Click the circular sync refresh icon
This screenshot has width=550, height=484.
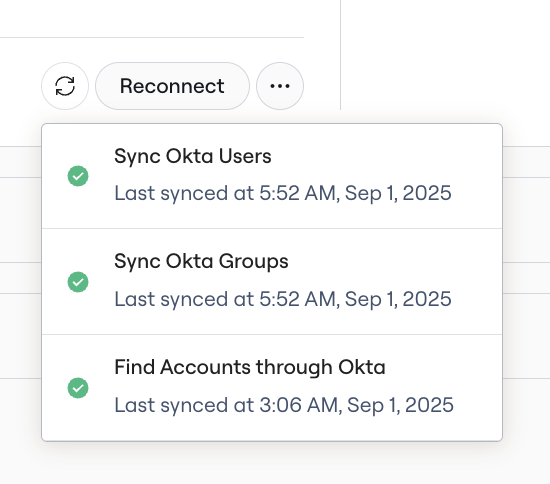pos(65,86)
